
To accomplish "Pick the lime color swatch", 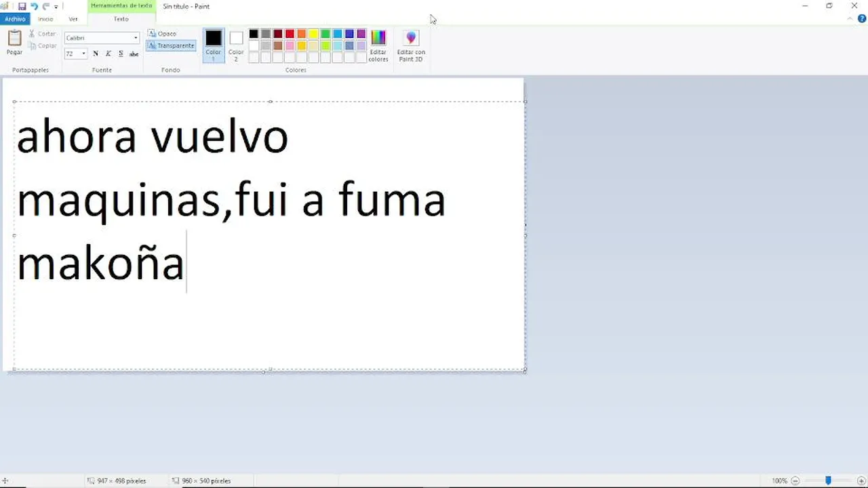I will coord(325,45).
